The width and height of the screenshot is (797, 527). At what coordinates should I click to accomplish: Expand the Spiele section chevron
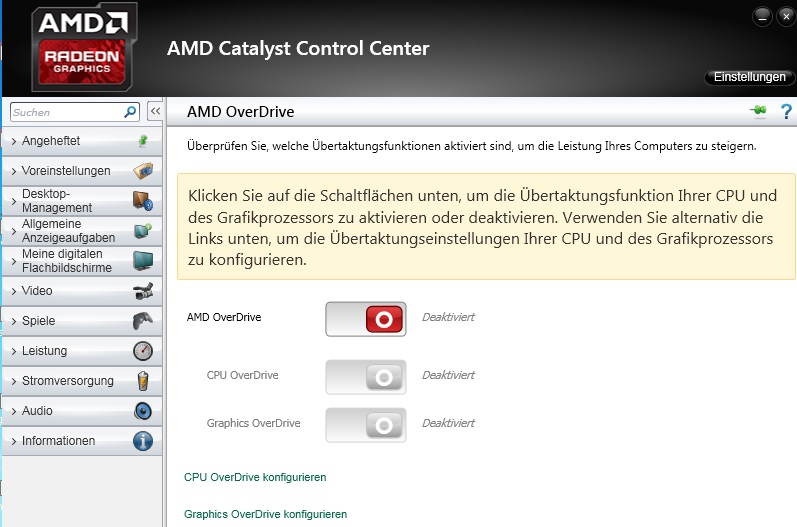point(14,321)
